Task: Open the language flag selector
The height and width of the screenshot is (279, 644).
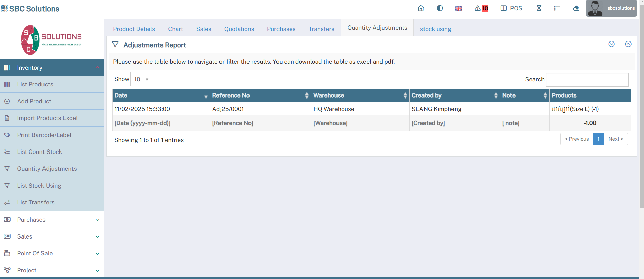Action: [459, 9]
